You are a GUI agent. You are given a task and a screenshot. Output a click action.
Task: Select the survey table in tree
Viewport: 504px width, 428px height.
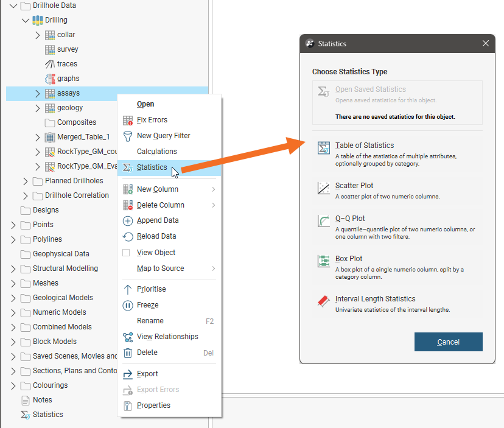tap(68, 49)
